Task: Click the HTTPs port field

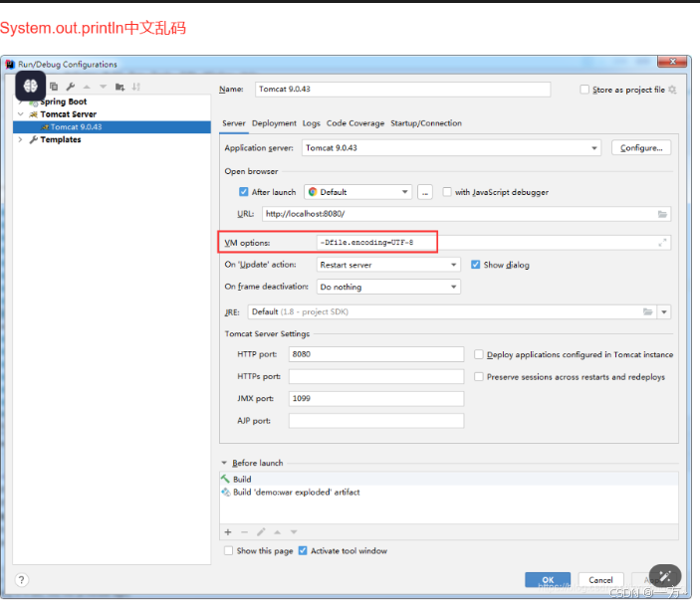Action: pyautogui.click(x=376, y=376)
